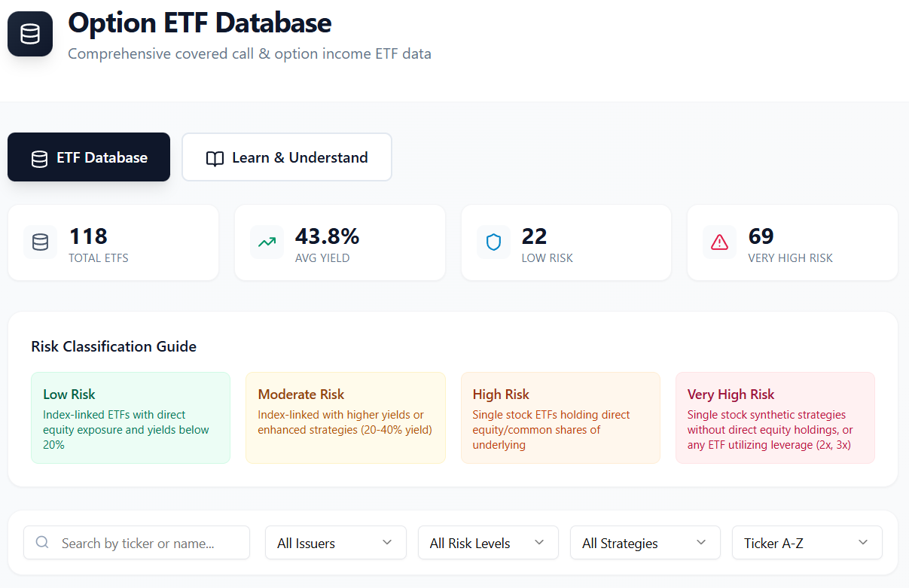909x588 pixels.
Task: Select the green Low Risk card
Action: pyautogui.click(x=130, y=418)
